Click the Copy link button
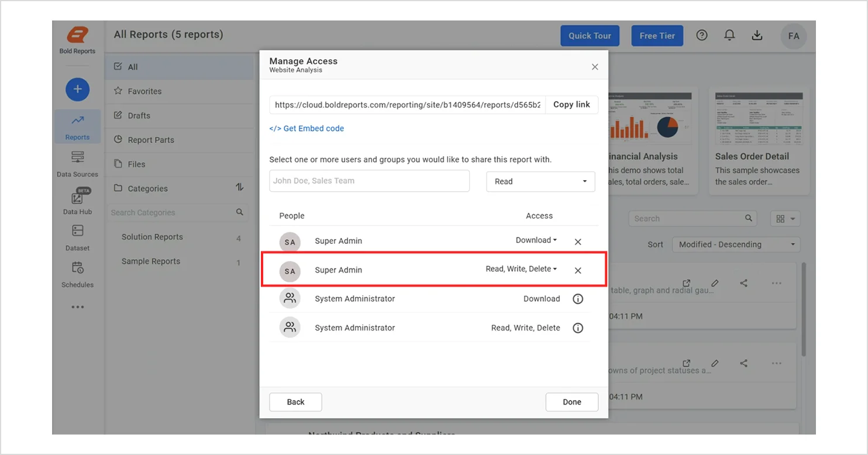Screen dimensions: 868x455 point(571,105)
